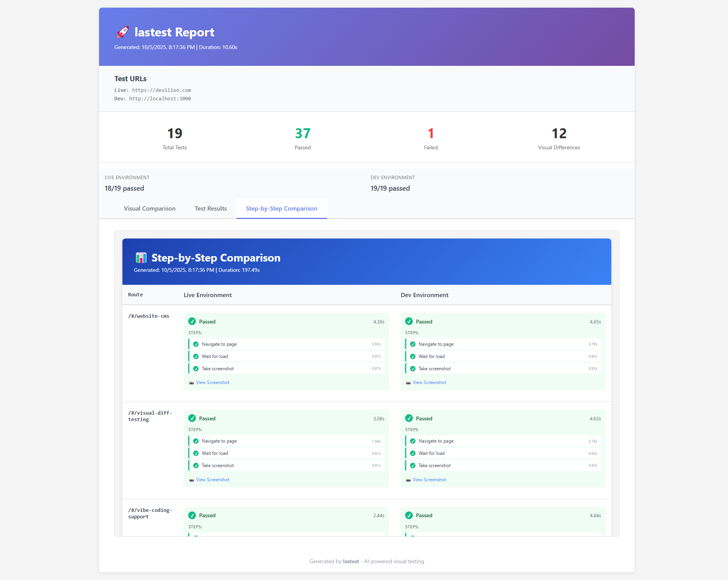Switch to the Visual Comparison tab
Image resolution: width=728 pixels, height=580 pixels.
[149, 209]
